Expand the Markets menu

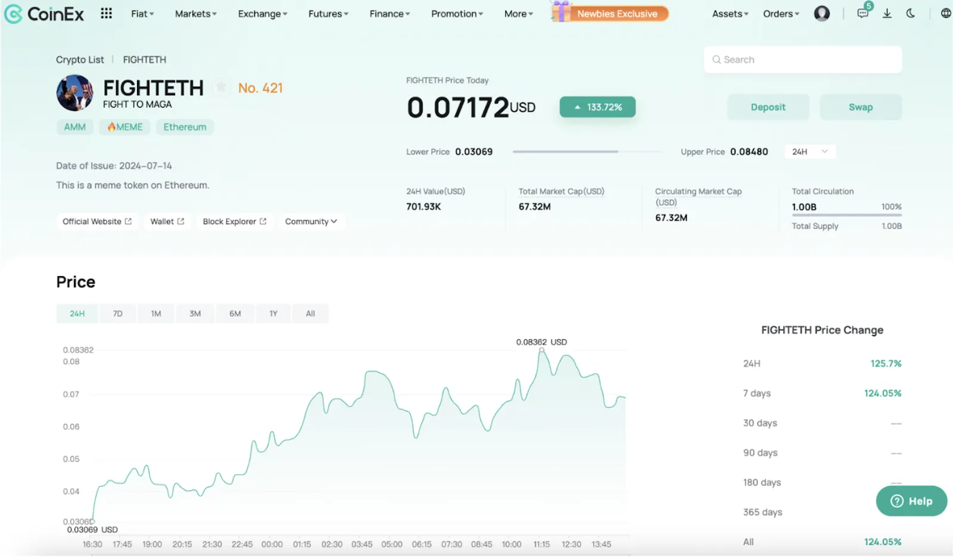click(195, 14)
